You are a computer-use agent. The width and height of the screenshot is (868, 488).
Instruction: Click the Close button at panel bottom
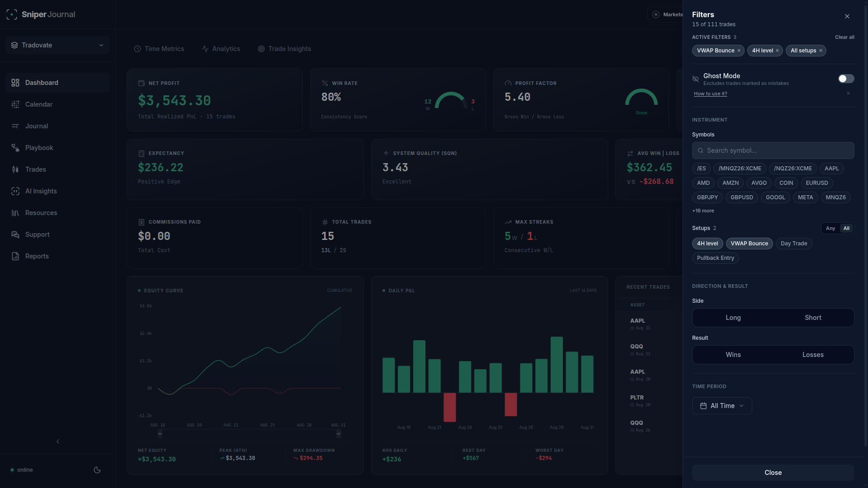click(x=773, y=473)
